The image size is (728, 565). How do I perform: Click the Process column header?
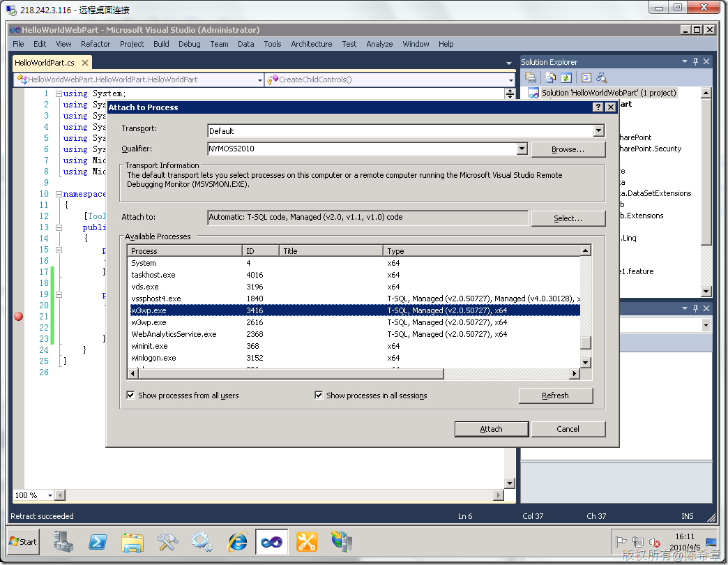click(185, 250)
